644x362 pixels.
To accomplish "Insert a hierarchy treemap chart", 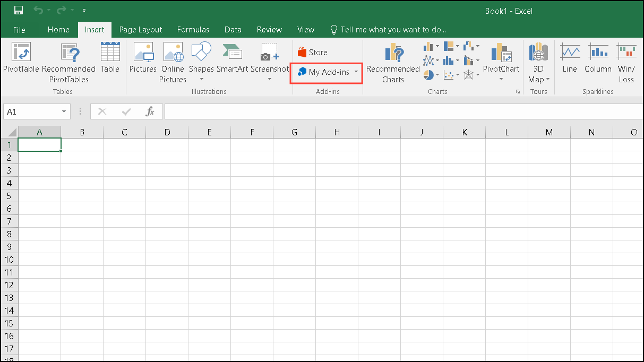I will 449,47.
